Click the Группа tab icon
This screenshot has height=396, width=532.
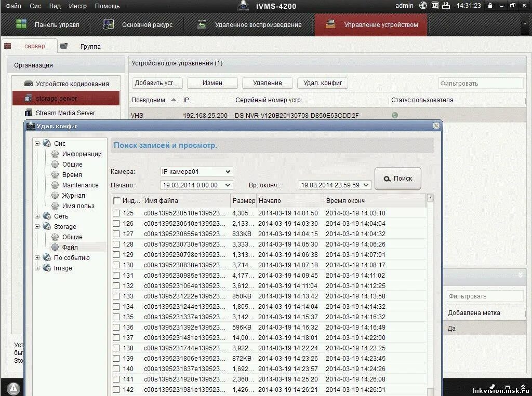[x=64, y=46]
